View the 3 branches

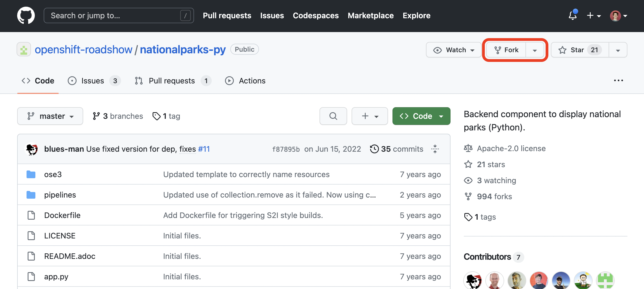(x=118, y=116)
